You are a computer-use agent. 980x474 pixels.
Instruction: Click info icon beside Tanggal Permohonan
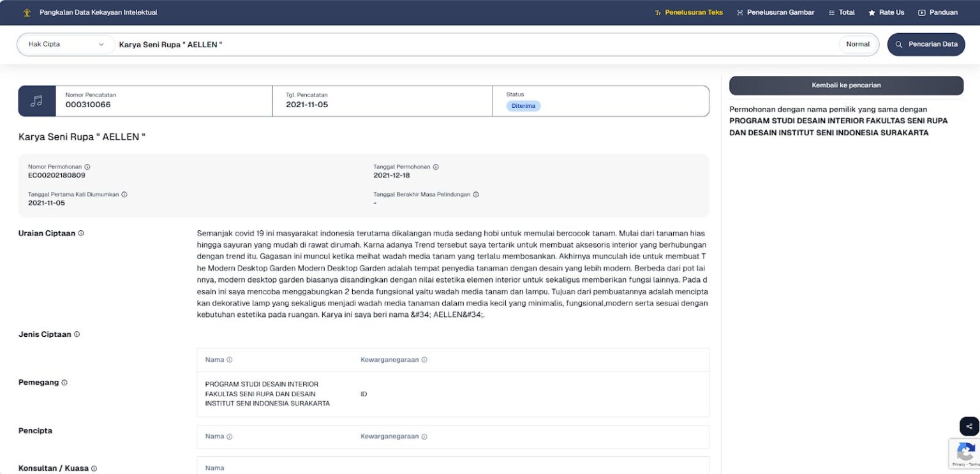pos(436,167)
